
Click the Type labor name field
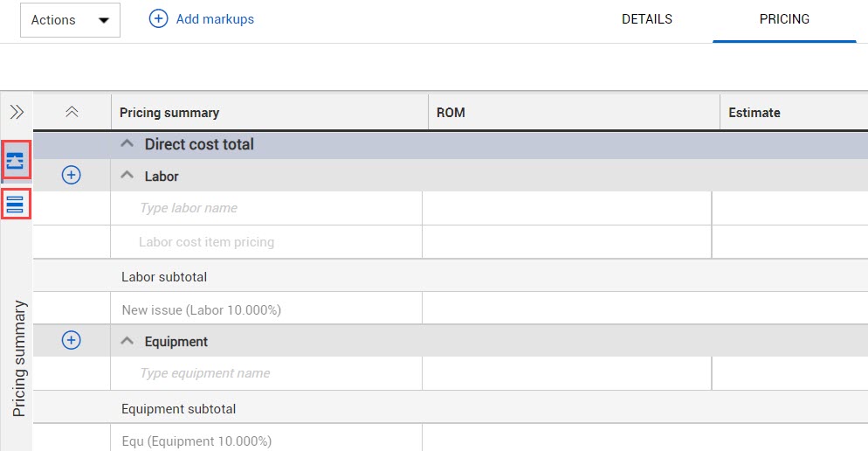click(x=266, y=208)
